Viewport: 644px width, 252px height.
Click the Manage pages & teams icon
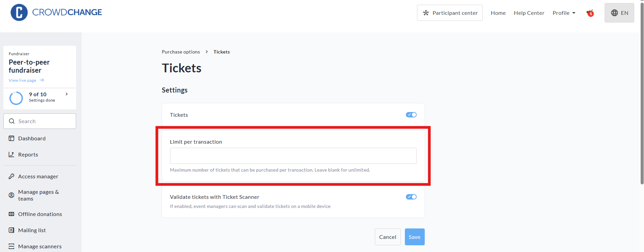click(11, 195)
